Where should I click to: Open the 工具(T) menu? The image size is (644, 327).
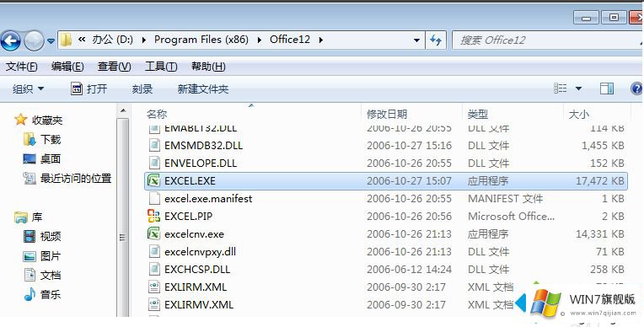tap(161, 67)
